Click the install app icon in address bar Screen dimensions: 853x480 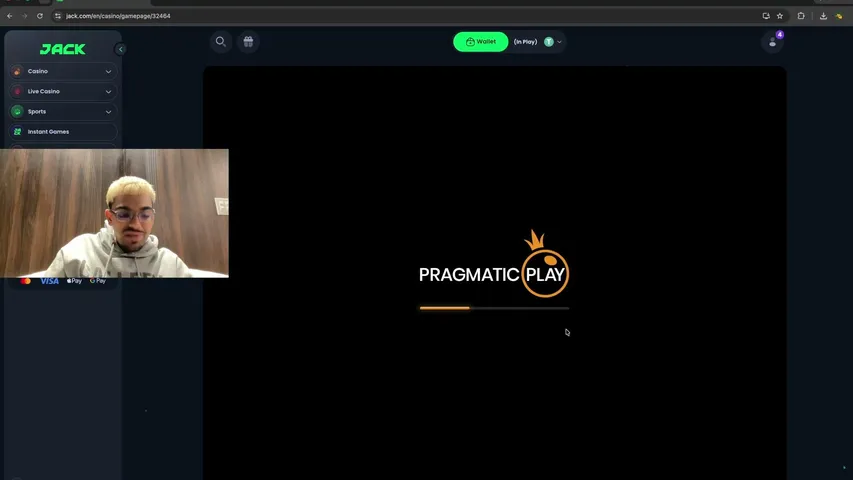pos(766,16)
